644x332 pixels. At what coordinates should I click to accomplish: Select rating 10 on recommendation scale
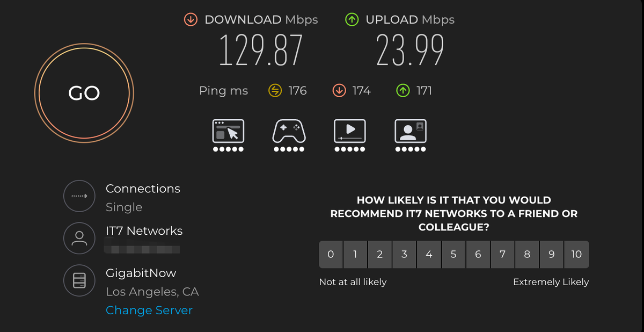pyautogui.click(x=576, y=254)
